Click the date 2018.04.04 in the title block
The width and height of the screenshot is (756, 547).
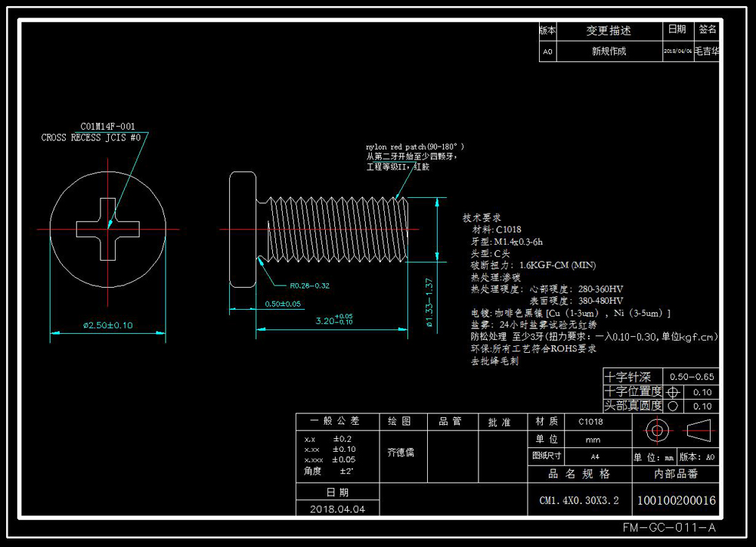click(337, 509)
